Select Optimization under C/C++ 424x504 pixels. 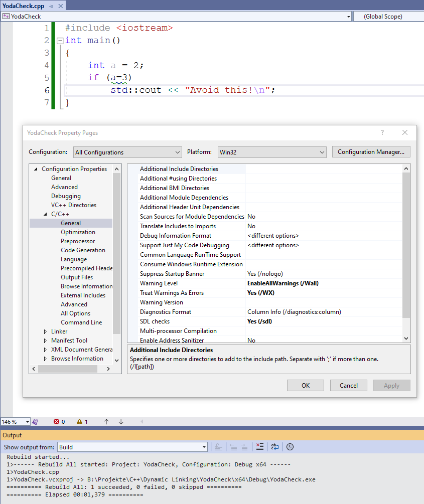pos(78,232)
